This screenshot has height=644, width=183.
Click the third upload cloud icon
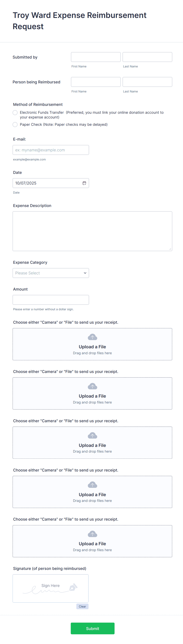[x=92, y=435]
